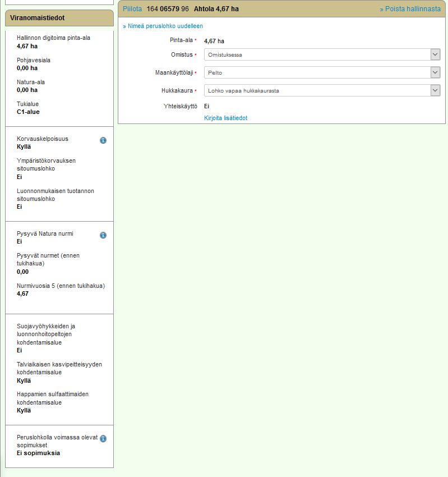
Task: Click the Piilota link
Action: click(x=132, y=9)
